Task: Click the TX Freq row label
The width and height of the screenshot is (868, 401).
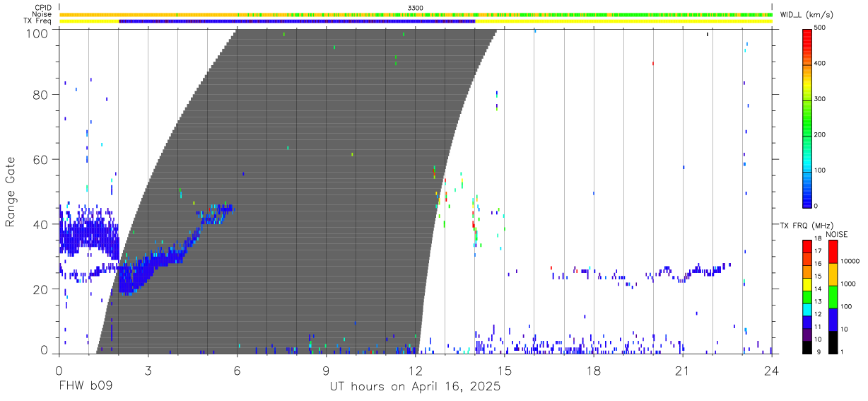Action: (38, 21)
